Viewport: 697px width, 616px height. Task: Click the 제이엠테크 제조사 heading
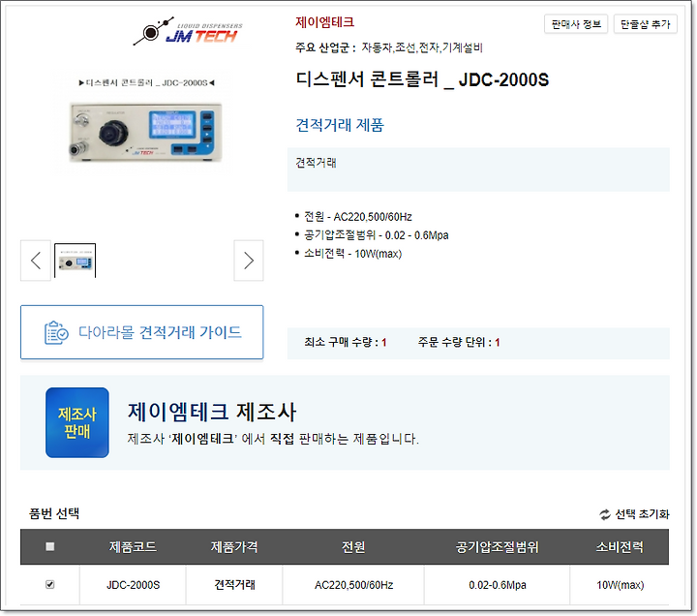coord(212,412)
